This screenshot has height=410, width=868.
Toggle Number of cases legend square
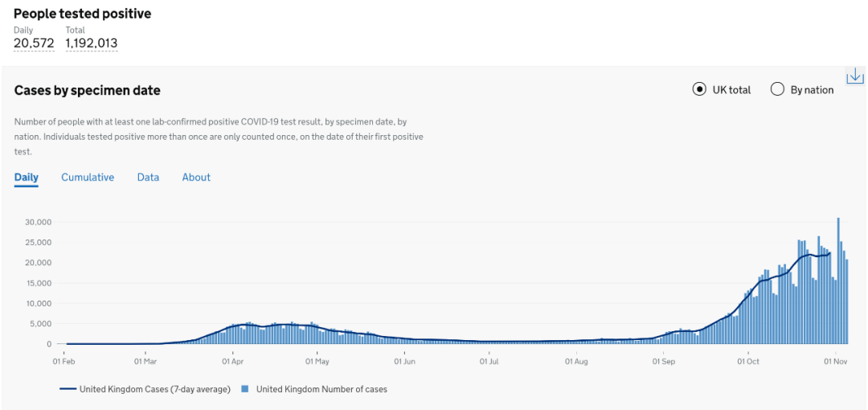244,389
